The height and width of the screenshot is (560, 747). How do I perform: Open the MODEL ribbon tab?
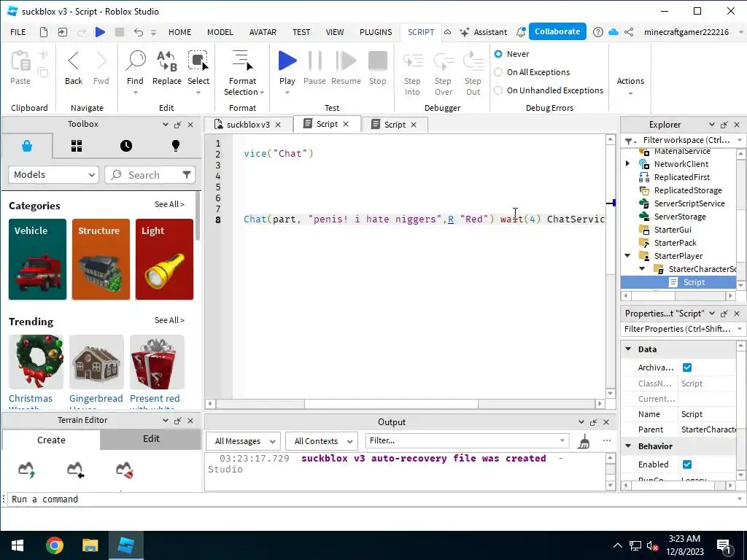coord(220,32)
